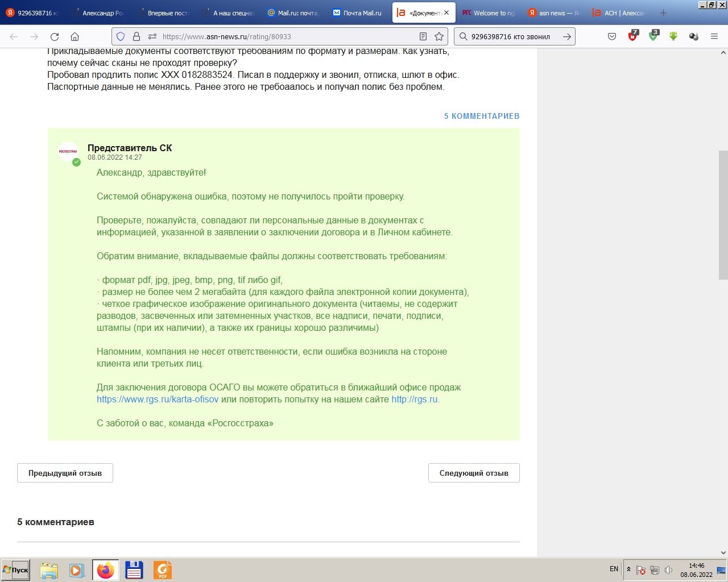Switch to the Впервые tab
This screenshot has height=582, width=728.
pos(164,13)
